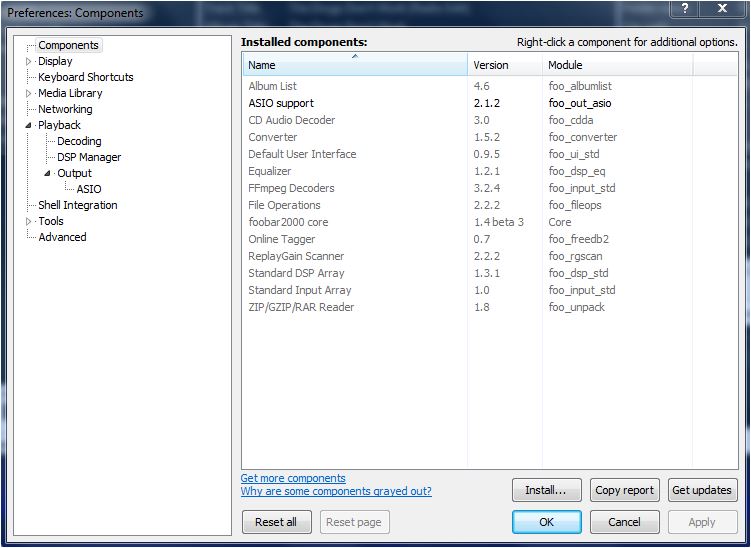The width and height of the screenshot is (751, 548).
Task: Open the Get more components link
Action: point(293,478)
